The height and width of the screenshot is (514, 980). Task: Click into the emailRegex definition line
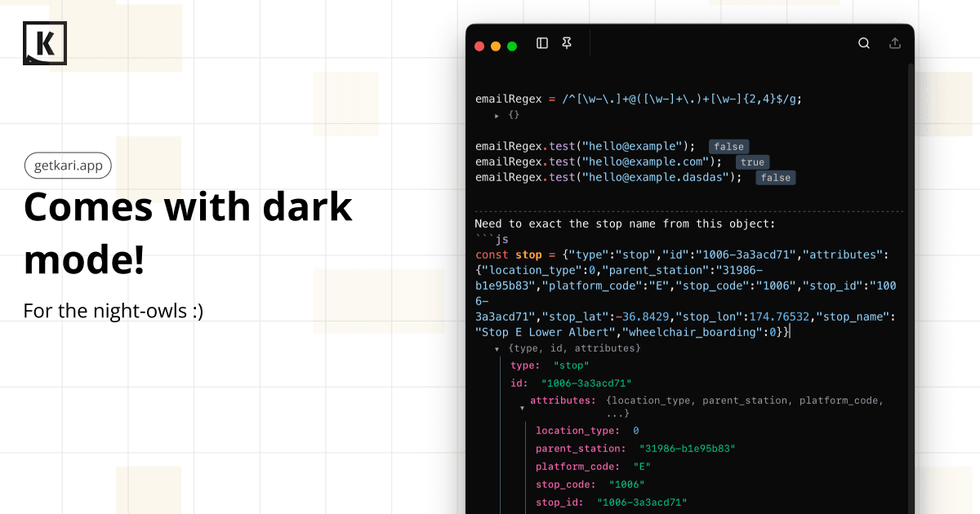coord(637,99)
